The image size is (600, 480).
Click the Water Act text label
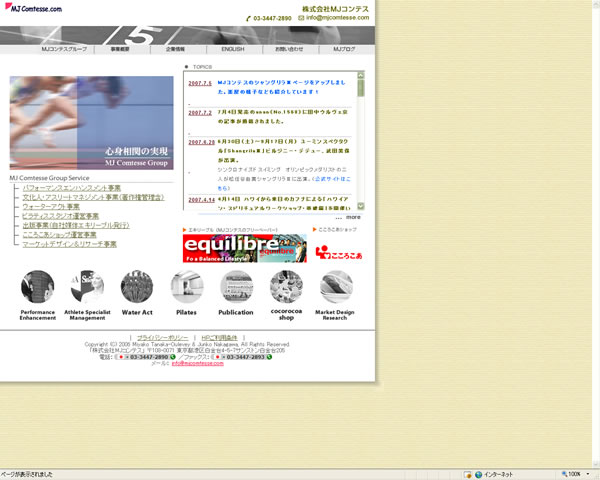[x=137, y=312]
